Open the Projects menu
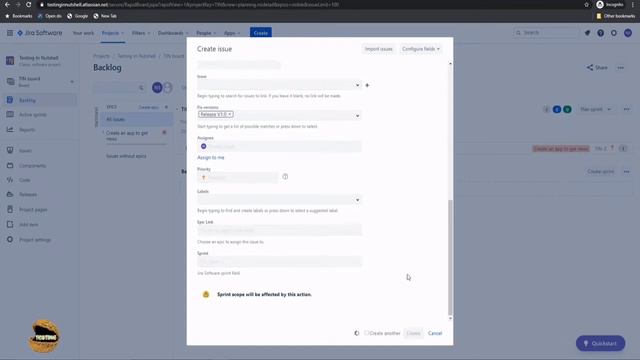 (113, 33)
